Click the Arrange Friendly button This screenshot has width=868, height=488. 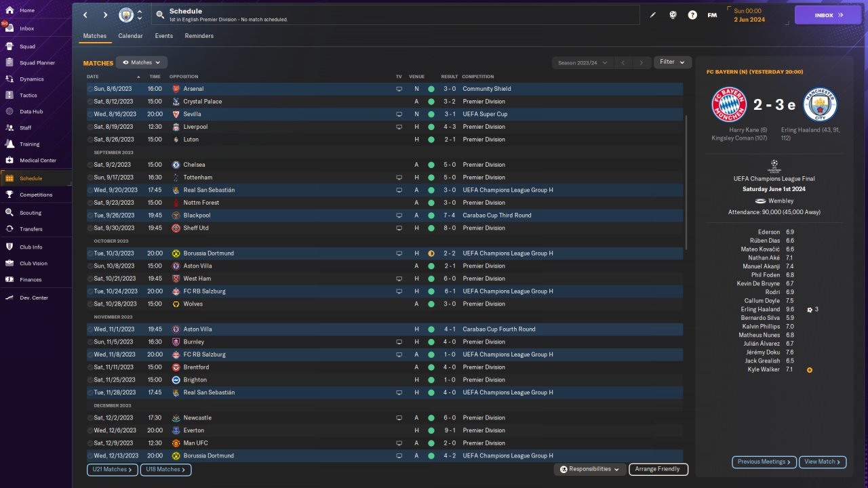658,469
